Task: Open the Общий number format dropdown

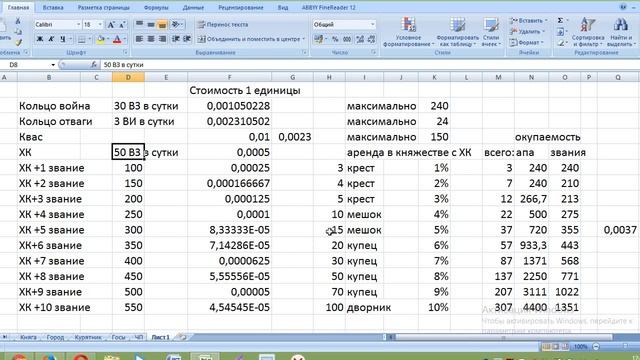Action: 373,24
